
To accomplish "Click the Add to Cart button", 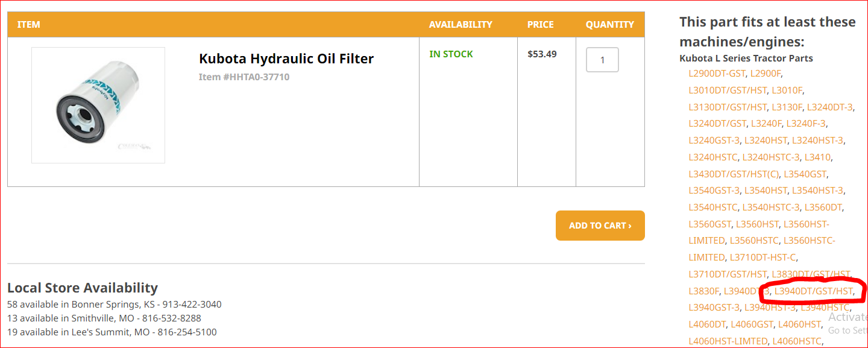I will [x=600, y=226].
